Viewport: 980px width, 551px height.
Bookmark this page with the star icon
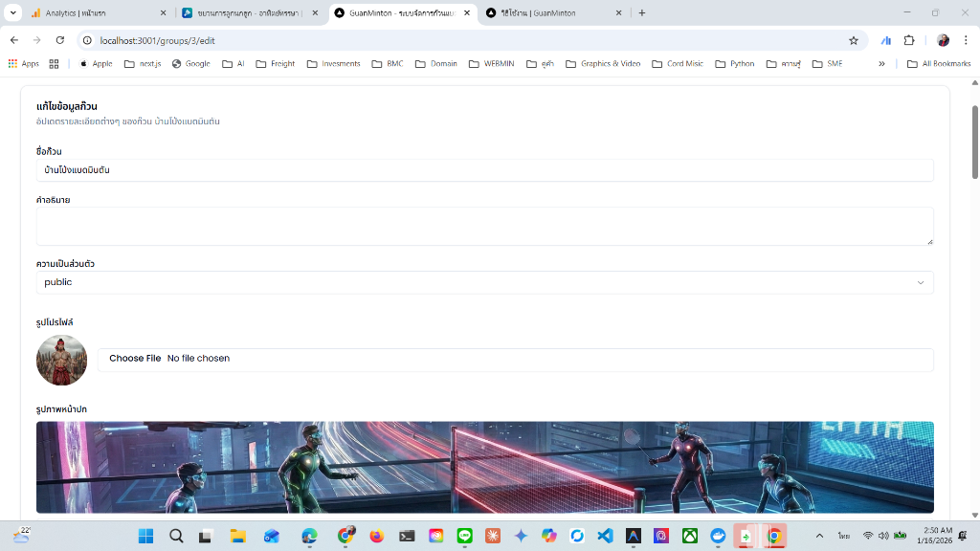click(x=853, y=40)
